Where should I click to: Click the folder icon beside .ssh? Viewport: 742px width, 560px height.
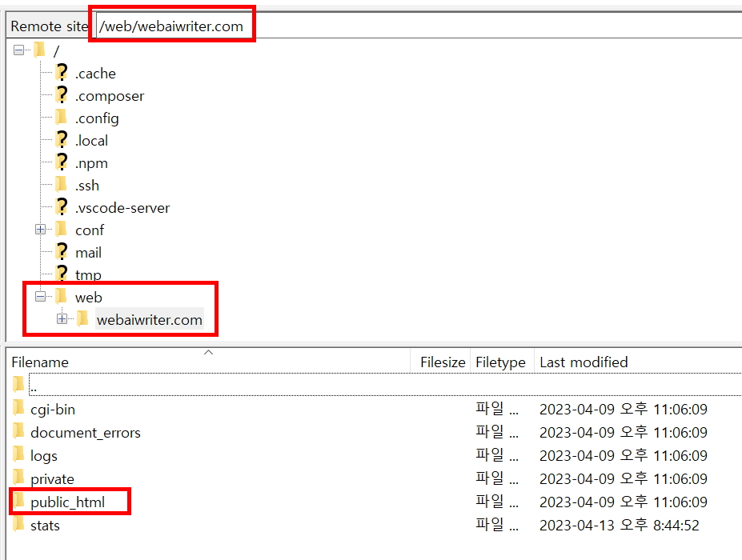click(61, 183)
